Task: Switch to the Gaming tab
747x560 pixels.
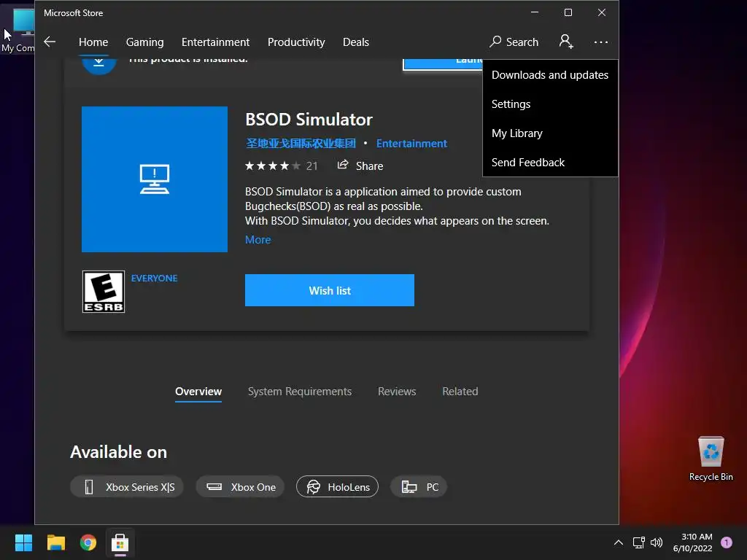Action: pyautogui.click(x=145, y=42)
